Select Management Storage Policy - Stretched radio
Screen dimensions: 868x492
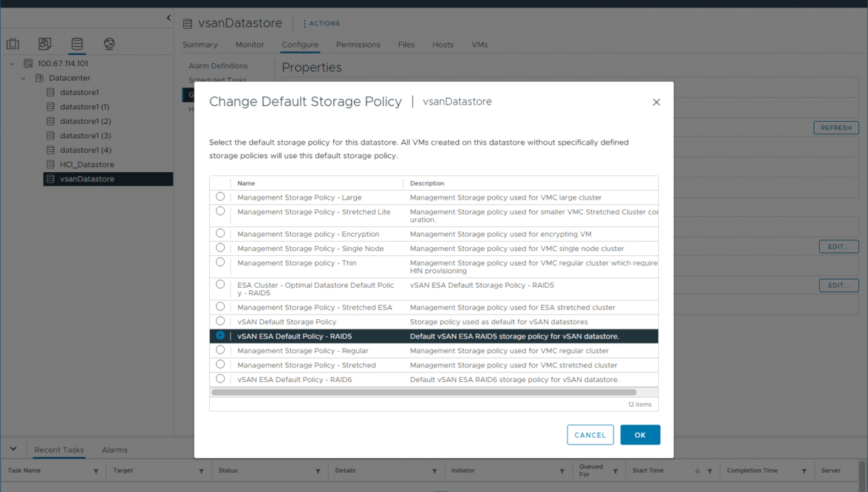click(x=220, y=364)
